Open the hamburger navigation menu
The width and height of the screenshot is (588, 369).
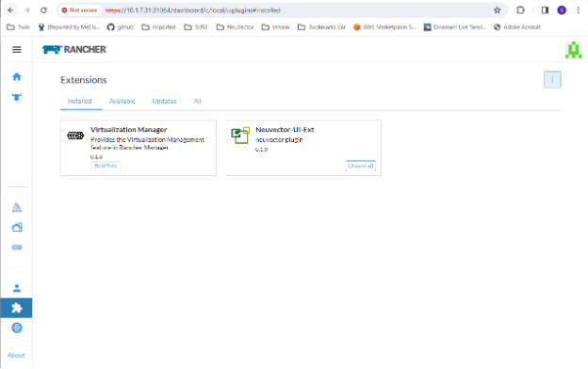pyautogui.click(x=17, y=50)
